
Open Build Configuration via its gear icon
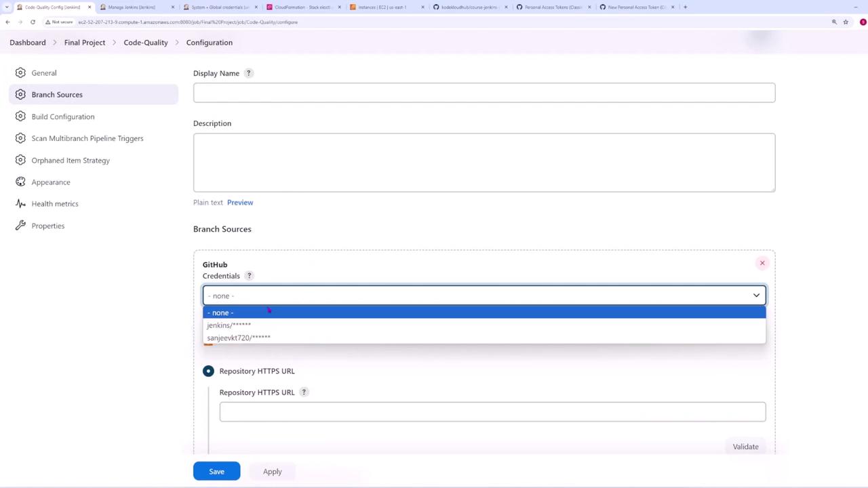pyautogui.click(x=20, y=117)
